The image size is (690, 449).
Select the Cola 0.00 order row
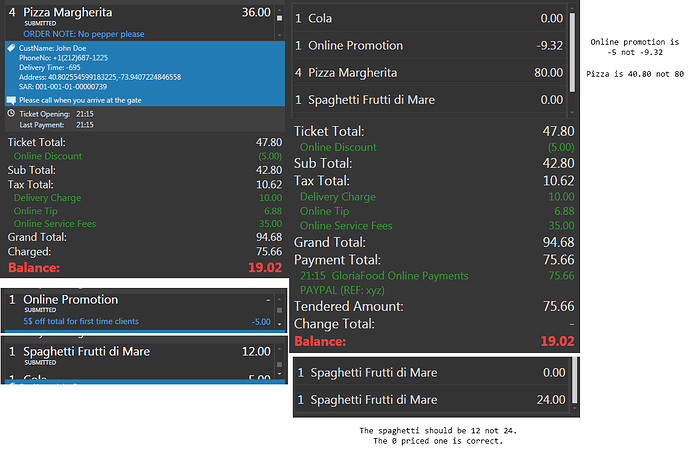(x=429, y=18)
